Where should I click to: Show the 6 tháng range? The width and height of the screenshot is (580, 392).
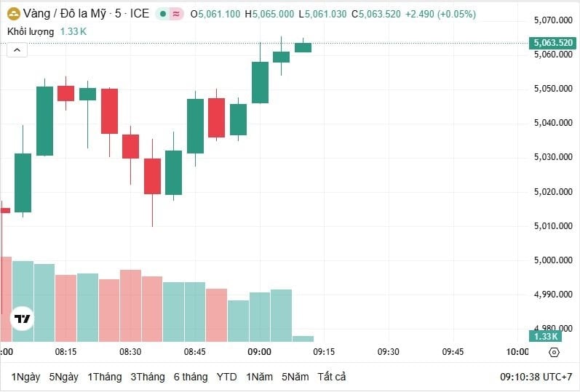pyautogui.click(x=191, y=377)
